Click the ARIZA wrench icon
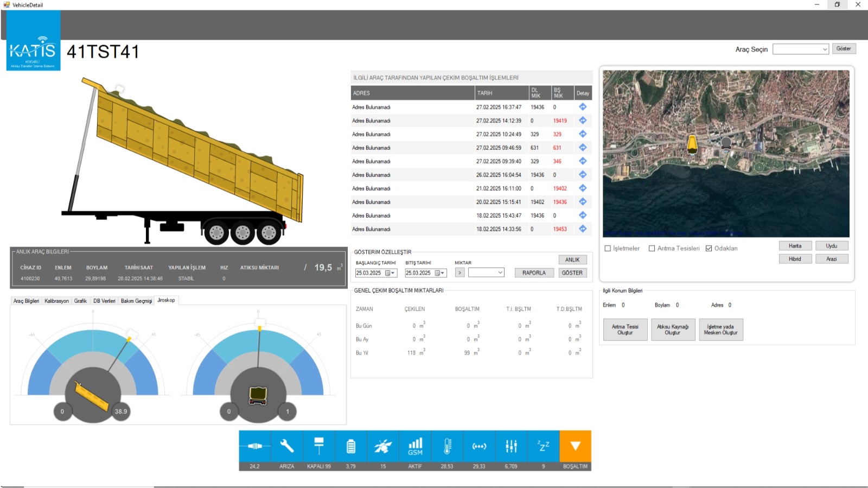The height and width of the screenshot is (488, 868). tap(286, 446)
